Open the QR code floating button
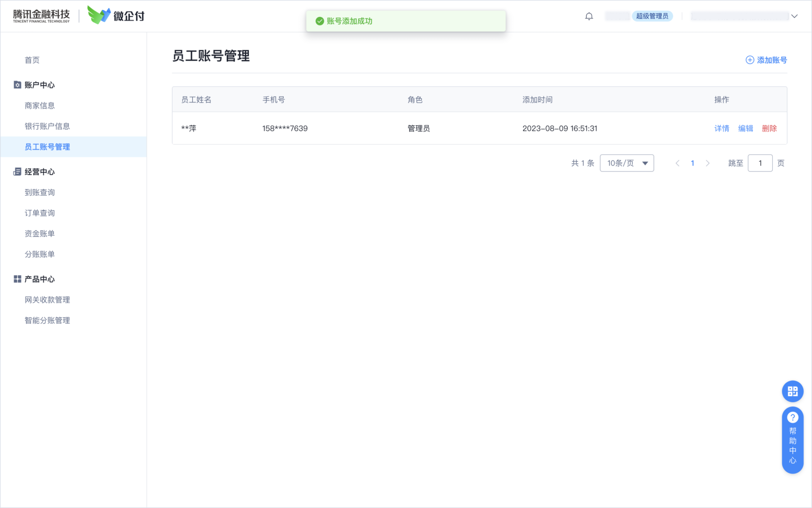The image size is (812, 508). 793,391
